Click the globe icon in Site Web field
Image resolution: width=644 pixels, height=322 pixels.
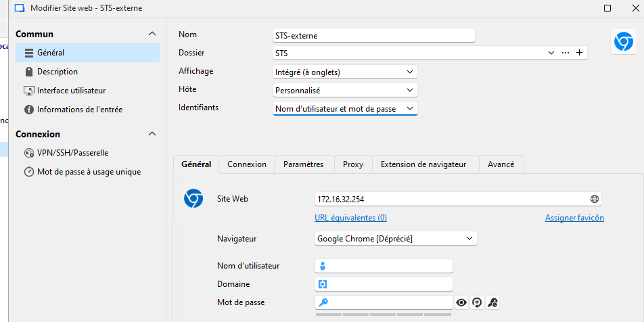click(x=595, y=200)
